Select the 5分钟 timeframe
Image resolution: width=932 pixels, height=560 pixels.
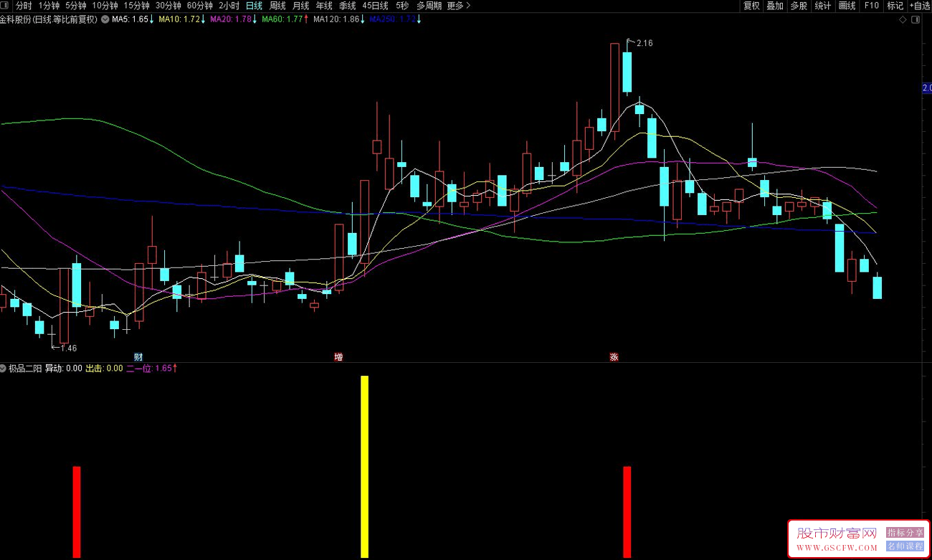pyautogui.click(x=75, y=6)
